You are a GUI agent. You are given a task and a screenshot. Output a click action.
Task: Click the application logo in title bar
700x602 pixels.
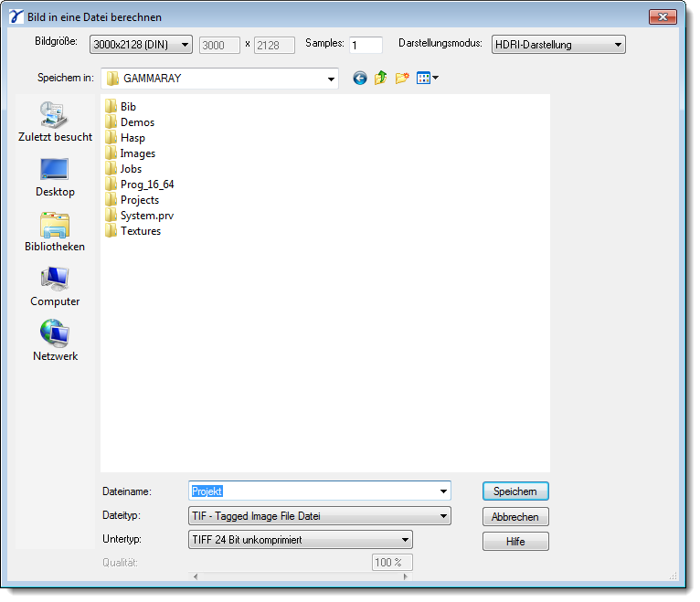16,17
